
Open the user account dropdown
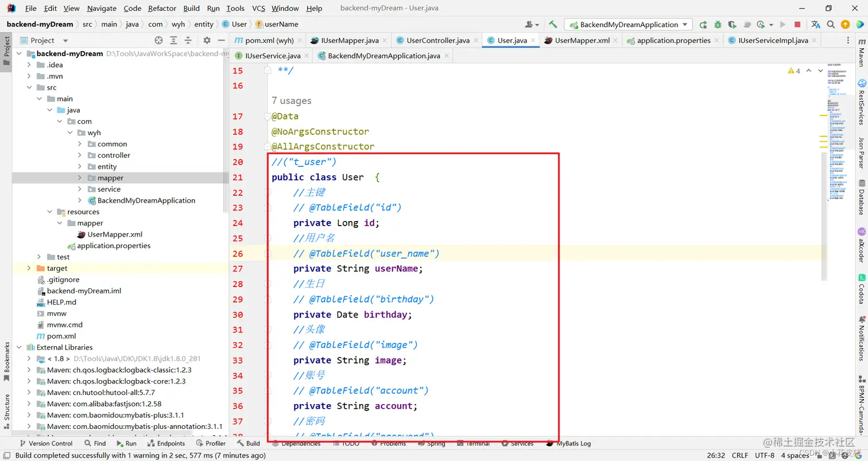[532, 24]
